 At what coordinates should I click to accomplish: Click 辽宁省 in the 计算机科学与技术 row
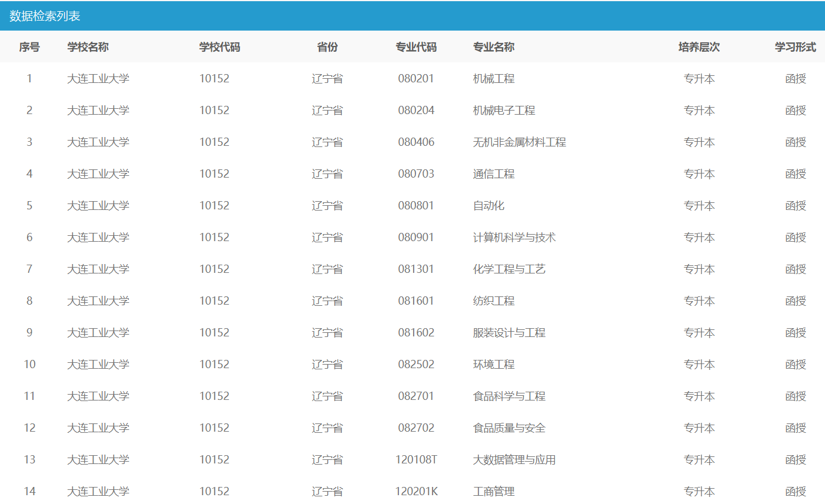(x=327, y=238)
